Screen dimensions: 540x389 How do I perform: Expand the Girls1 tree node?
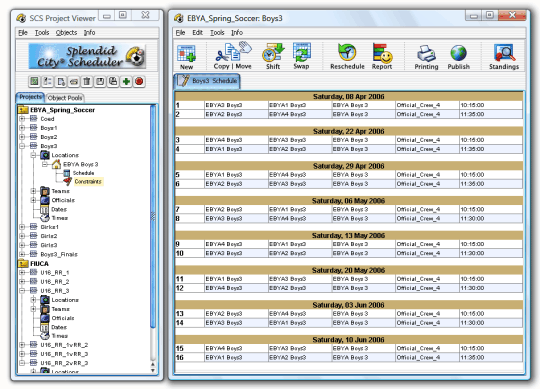(22, 227)
